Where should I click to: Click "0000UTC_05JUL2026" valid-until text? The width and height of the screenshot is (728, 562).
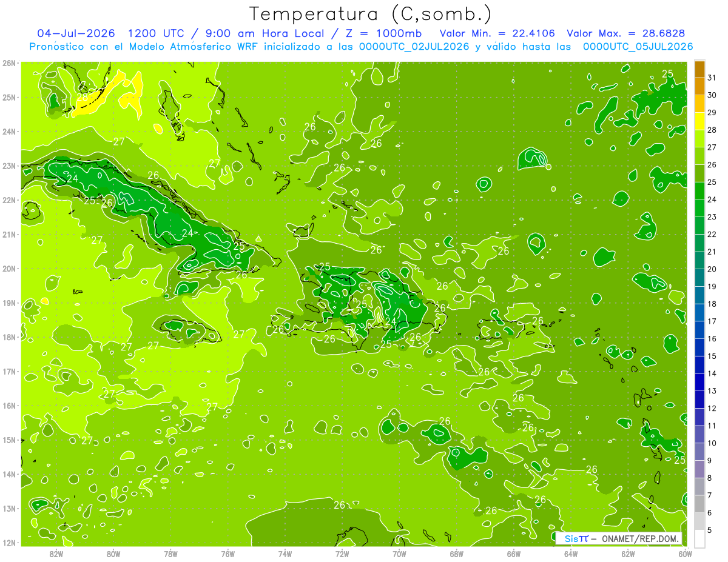tap(638, 47)
